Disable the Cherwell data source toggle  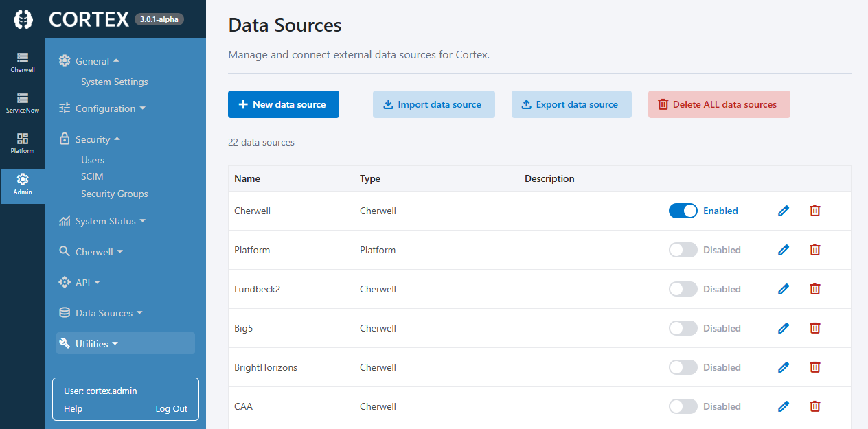683,211
